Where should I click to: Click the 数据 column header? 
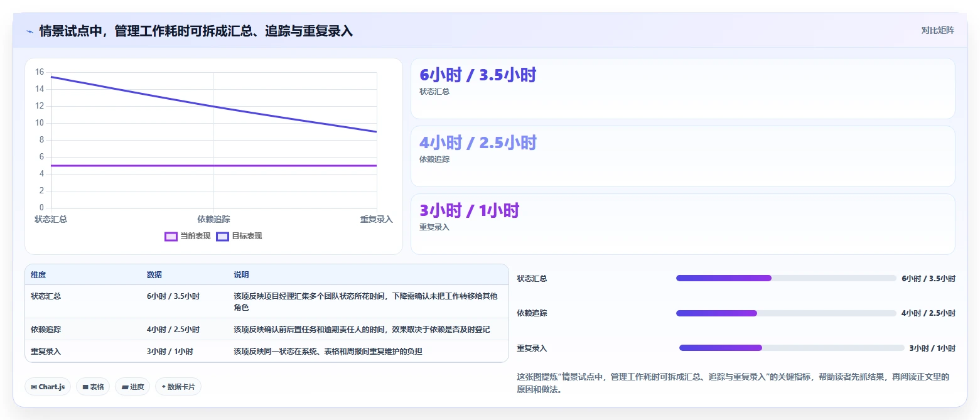[154, 275]
